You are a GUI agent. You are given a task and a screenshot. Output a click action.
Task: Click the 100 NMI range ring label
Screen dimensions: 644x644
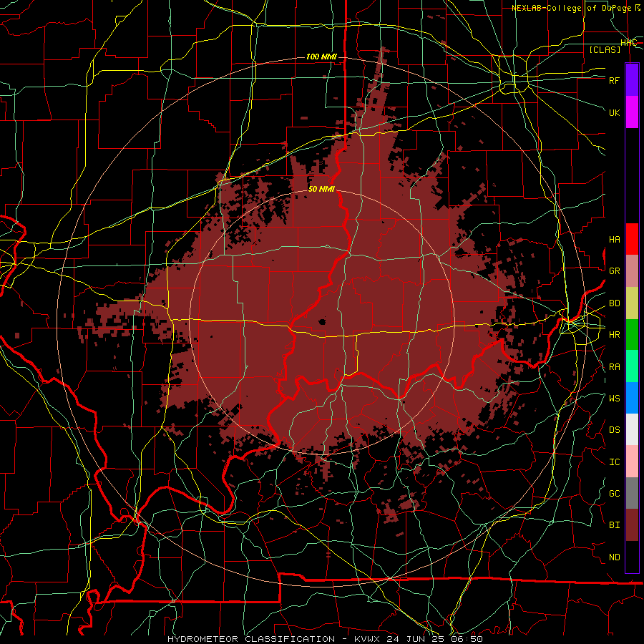[x=321, y=57]
